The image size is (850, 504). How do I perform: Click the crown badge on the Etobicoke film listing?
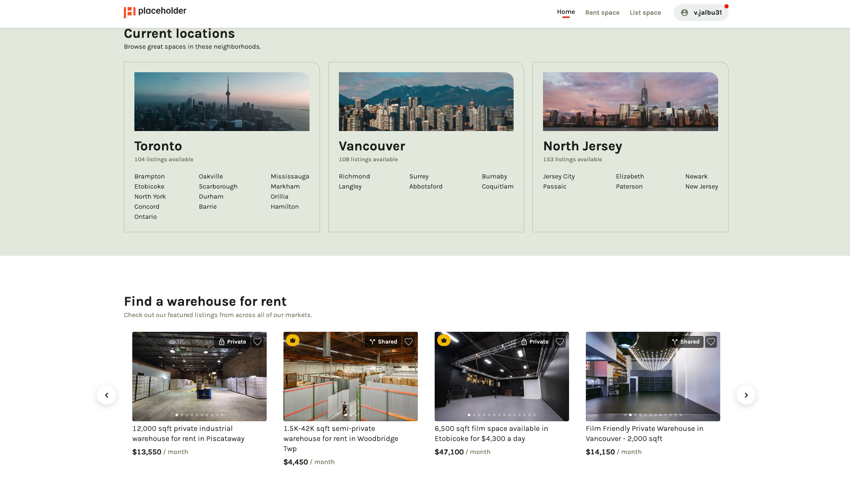click(443, 340)
